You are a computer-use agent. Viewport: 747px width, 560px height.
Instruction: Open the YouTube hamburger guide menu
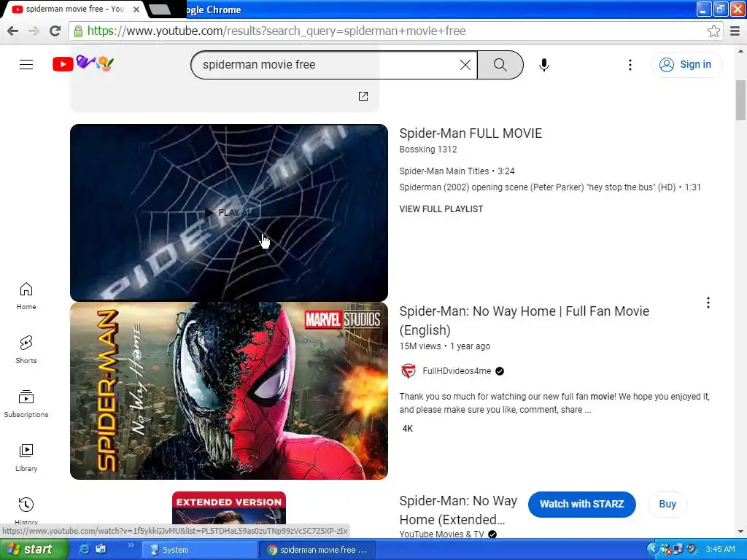point(26,64)
